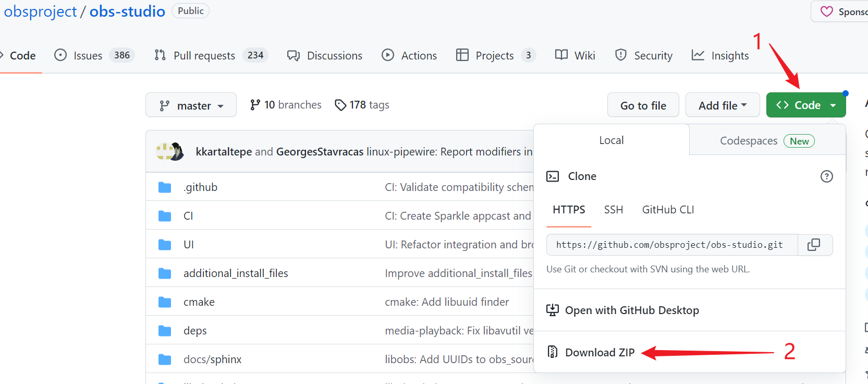Click the cmake folder icon
This screenshot has height=384, width=868.
coord(165,302)
